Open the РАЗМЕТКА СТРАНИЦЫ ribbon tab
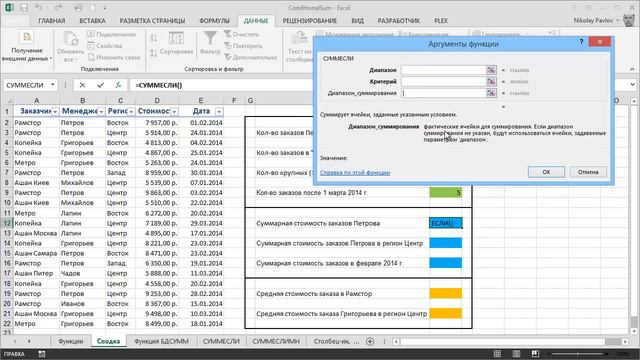Image resolution: width=640 pixels, height=360 pixels. (152, 20)
